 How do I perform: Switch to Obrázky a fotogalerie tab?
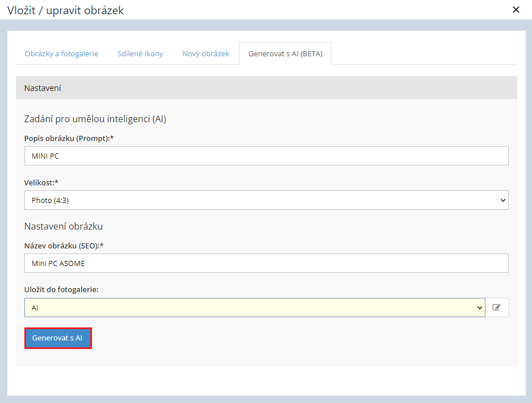click(x=61, y=54)
